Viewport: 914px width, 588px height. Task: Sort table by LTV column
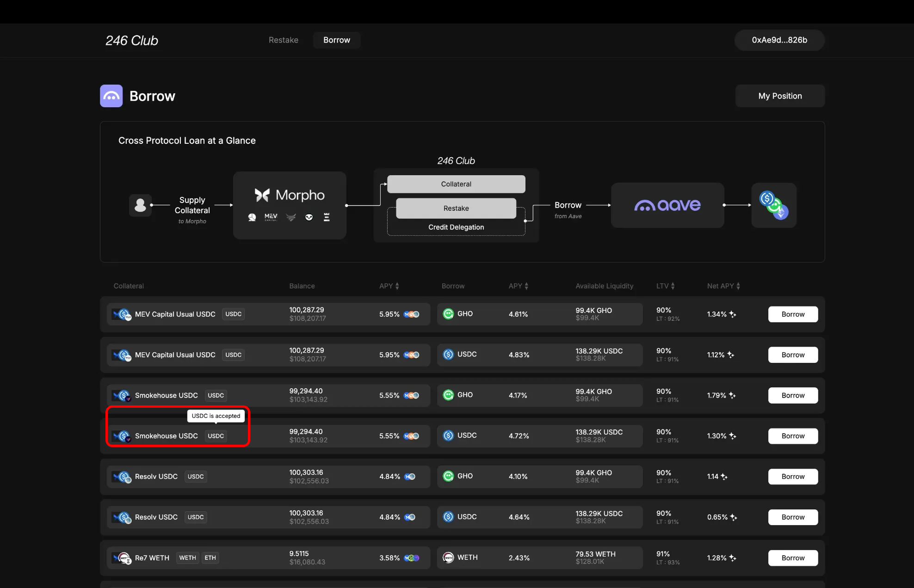[673, 286]
